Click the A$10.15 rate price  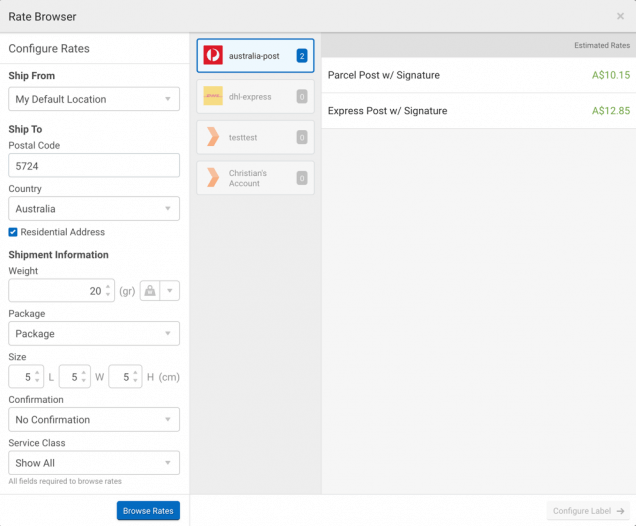611,75
